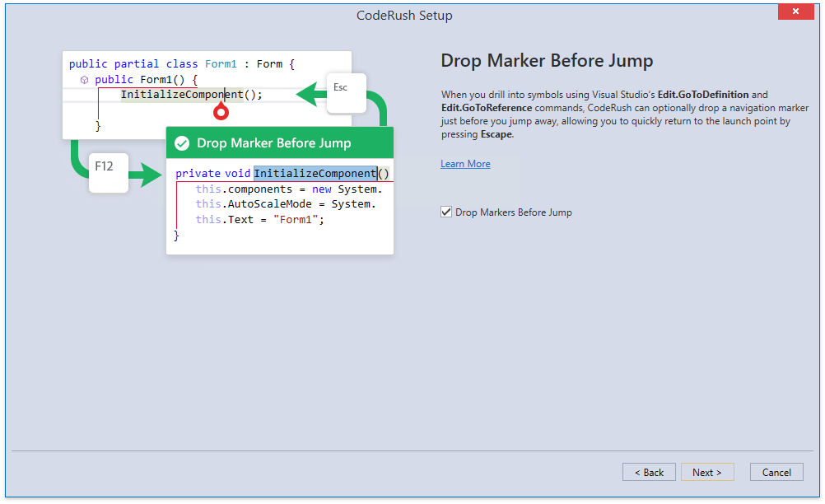This screenshot has width=825, height=504.
Task: Click the CodeRush Setup title bar
Action: 404,15
